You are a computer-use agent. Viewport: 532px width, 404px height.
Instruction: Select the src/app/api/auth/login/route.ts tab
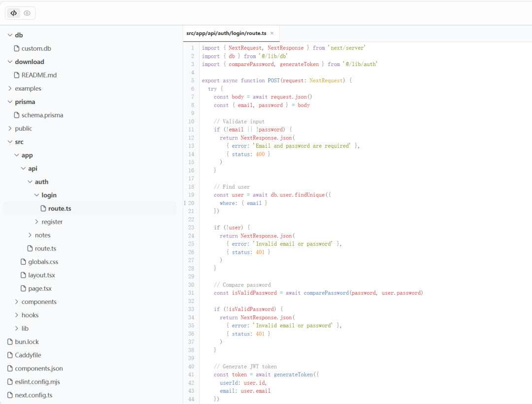226,34
